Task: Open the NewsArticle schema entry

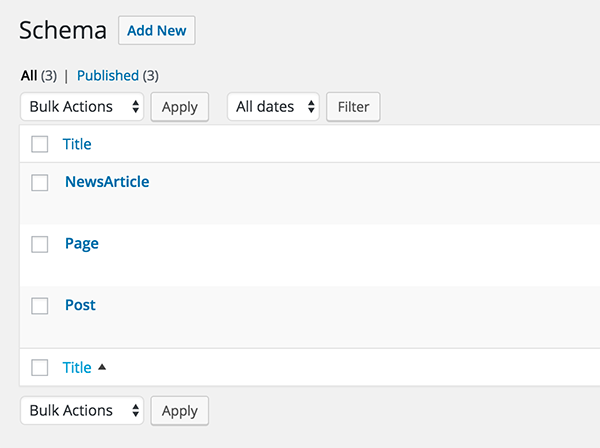Action: [107, 182]
